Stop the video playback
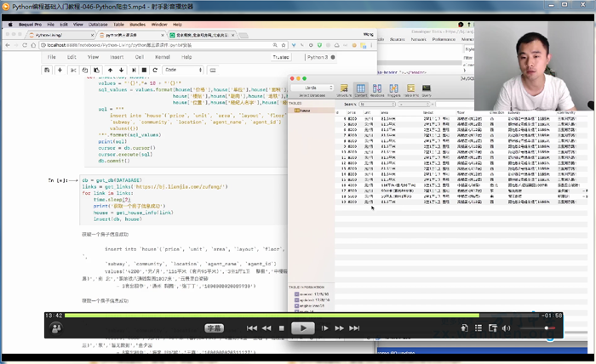596x364 pixels. coord(281,328)
